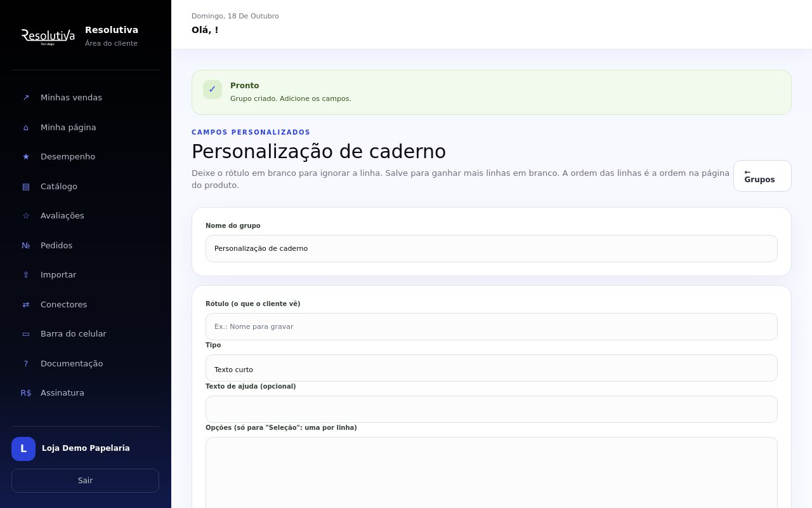Open the Tipo dropdown showing Texto curto
The width and height of the screenshot is (812, 508).
pos(492,368)
